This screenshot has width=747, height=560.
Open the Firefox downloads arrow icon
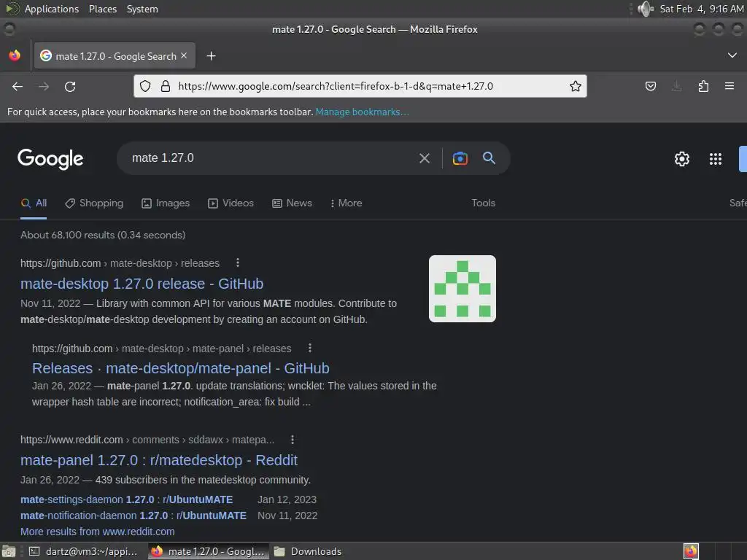(x=676, y=86)
